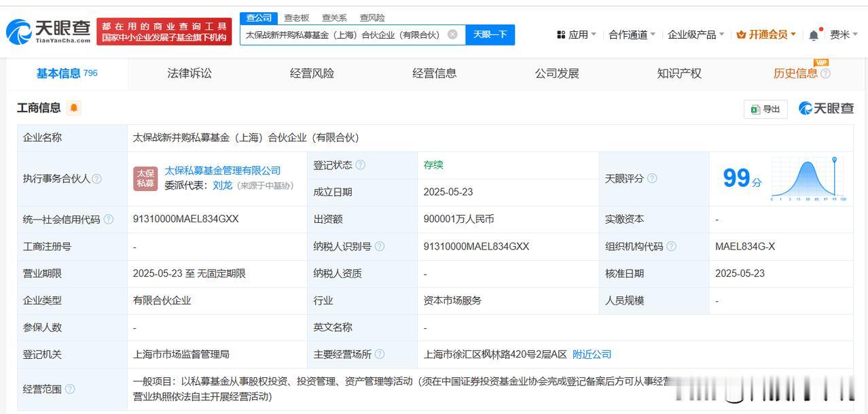Select the 查风险 search tab

tap(372, 18)
